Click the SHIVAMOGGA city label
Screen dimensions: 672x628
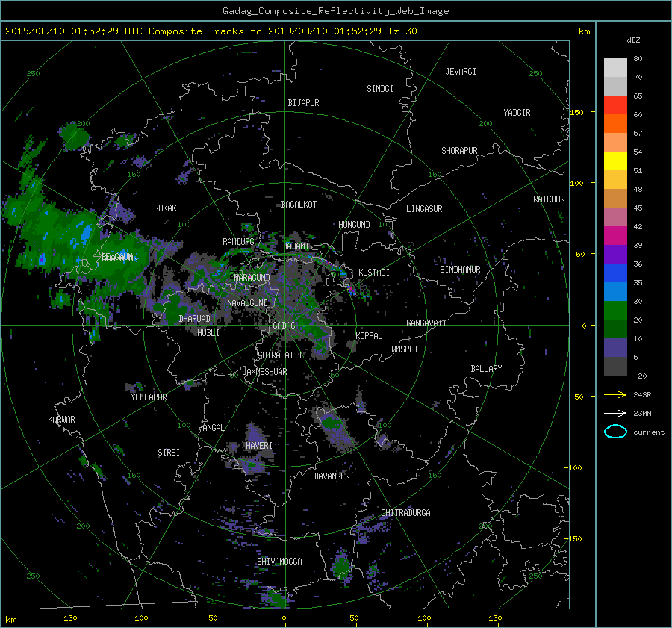coord(279,561)
